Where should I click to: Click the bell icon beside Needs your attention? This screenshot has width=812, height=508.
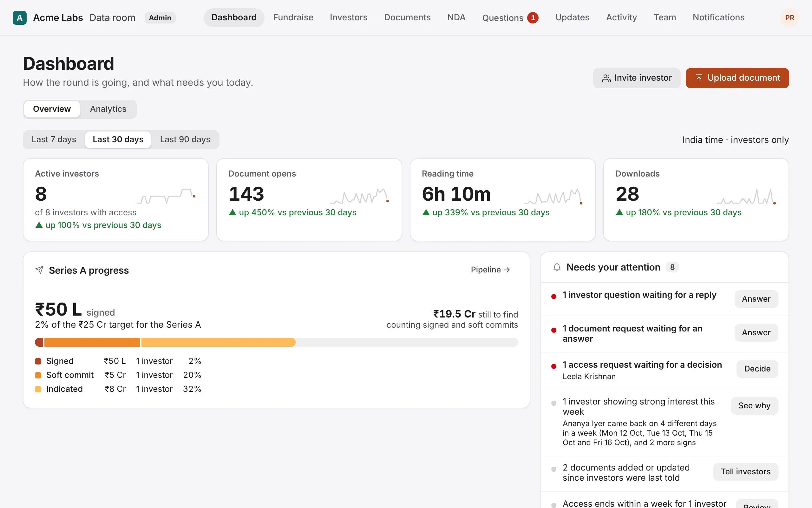click(x=557, y=267)
